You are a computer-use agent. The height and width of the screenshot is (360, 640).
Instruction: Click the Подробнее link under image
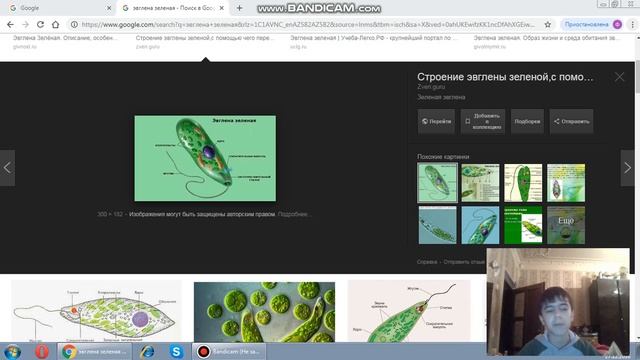pos(294,214)
